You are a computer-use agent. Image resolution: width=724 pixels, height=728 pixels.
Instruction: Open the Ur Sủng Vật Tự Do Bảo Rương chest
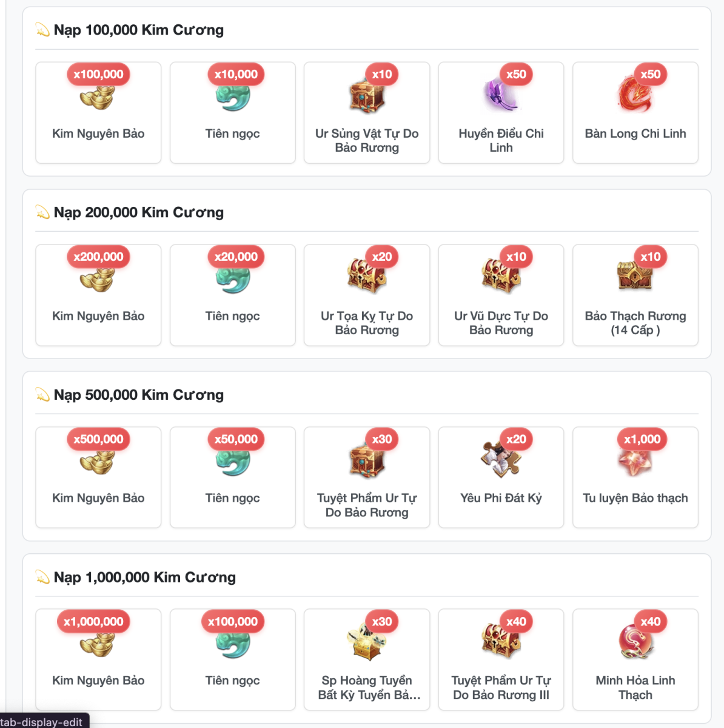tap(367, 97)
